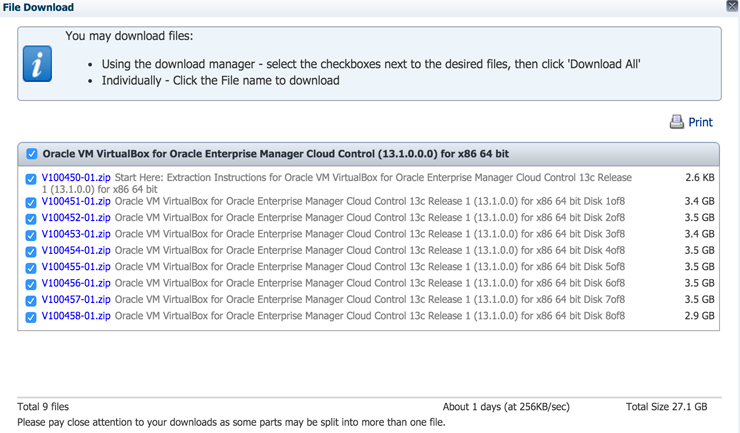Uncheck the V100450-01.zip checkbox
This screenshot has height=433, width=740.
coord(32,179)
